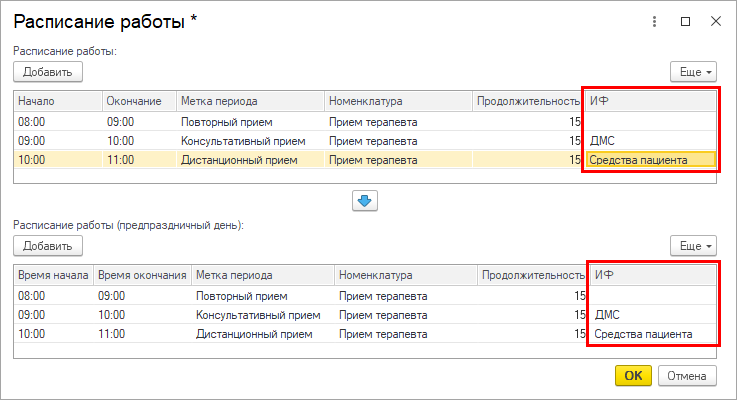This screenshot has height=400, width=737.
Task: Click the blue down arrow copy button
Action: (x=364, y=201)
